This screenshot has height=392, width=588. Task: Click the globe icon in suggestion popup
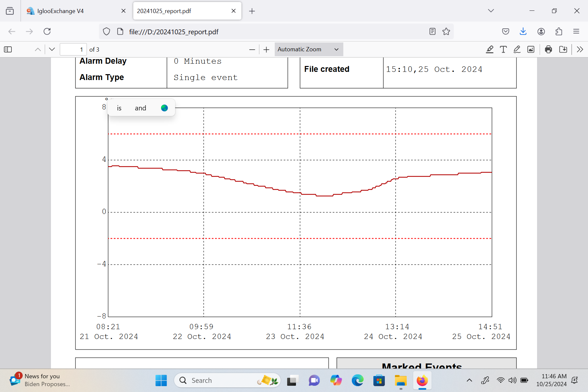pos(164,108)
